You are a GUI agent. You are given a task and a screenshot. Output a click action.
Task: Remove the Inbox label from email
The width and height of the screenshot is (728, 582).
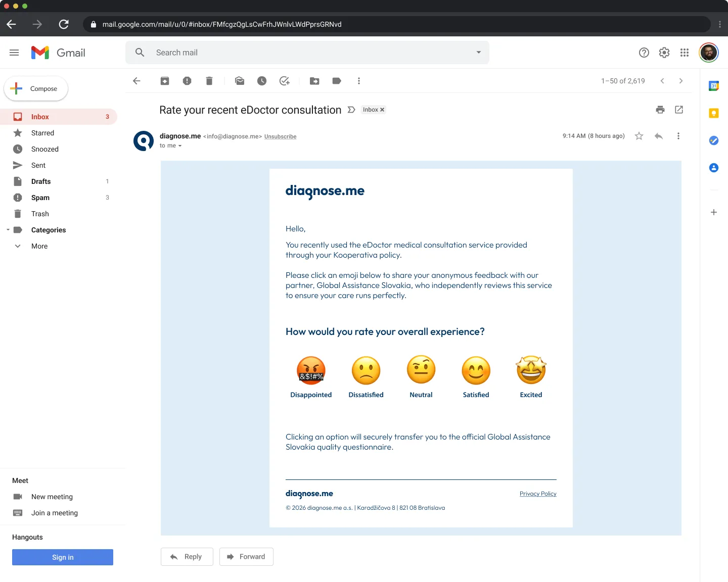tap(382, 110)
